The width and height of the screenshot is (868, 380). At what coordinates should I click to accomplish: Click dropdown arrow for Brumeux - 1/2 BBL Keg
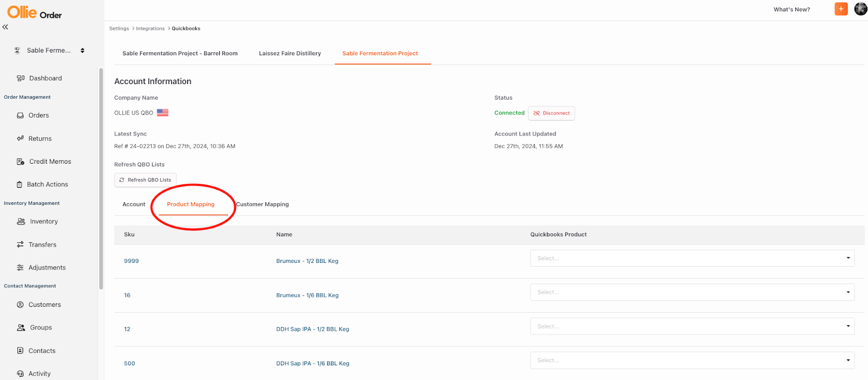848,258
